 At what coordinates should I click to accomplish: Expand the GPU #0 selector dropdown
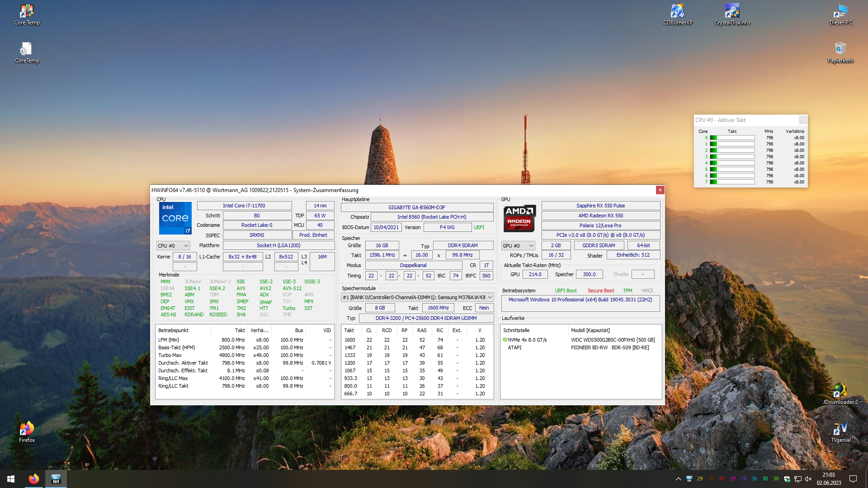(x=518, y=246)
